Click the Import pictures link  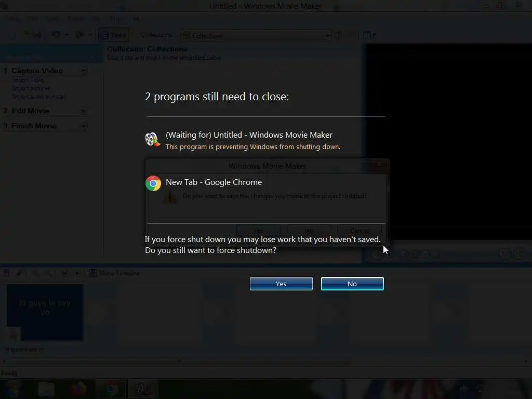[31, 88]
